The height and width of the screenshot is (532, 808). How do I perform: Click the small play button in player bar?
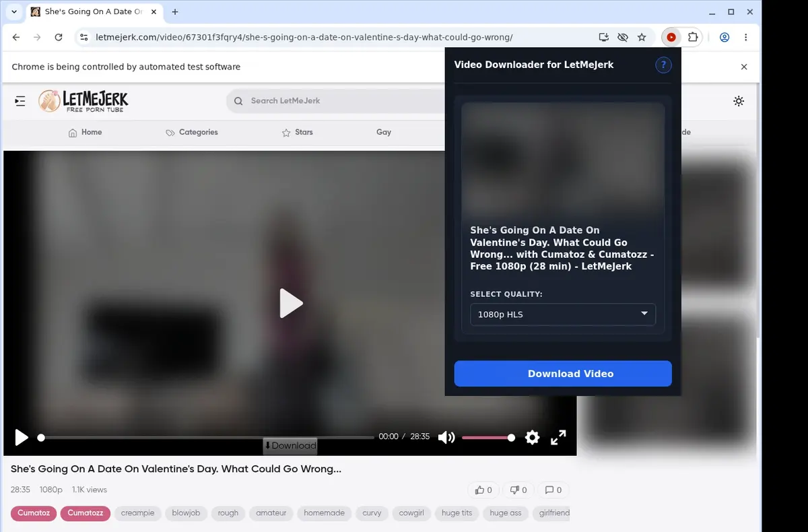click(x=22, y=438)
